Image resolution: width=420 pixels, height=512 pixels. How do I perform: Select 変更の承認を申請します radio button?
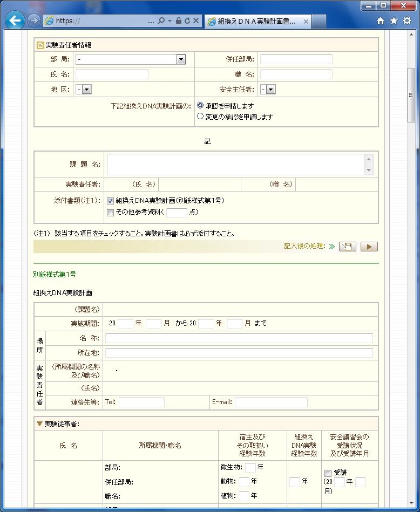point(200,116)
